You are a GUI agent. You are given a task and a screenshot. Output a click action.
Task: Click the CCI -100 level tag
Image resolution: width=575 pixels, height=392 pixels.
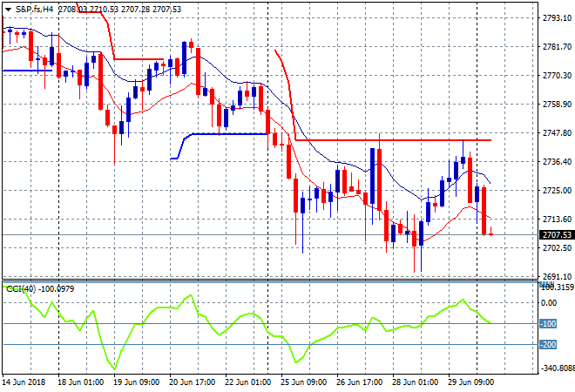pyautogui.click(x=548, y=324)
